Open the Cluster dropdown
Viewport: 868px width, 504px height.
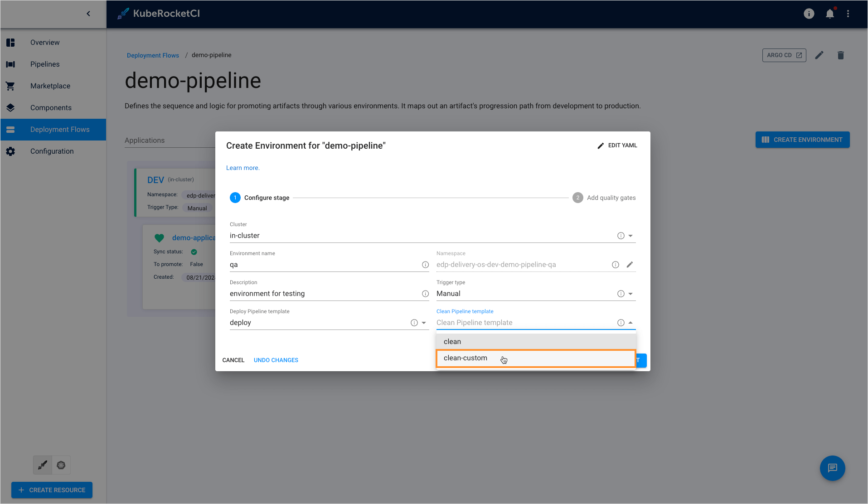pyautogui.click(x=630, y=235)
